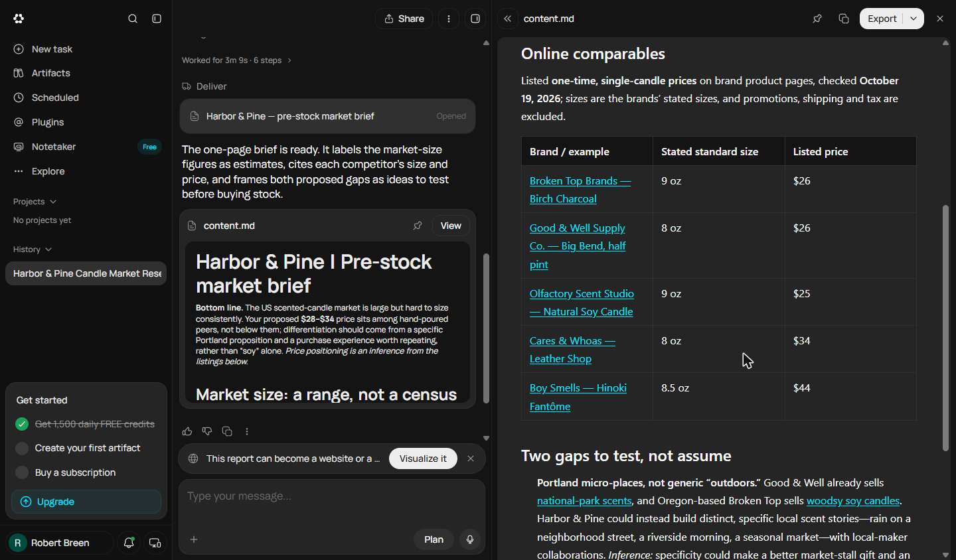Focus the Type your message field

click(x=332, y=496)
